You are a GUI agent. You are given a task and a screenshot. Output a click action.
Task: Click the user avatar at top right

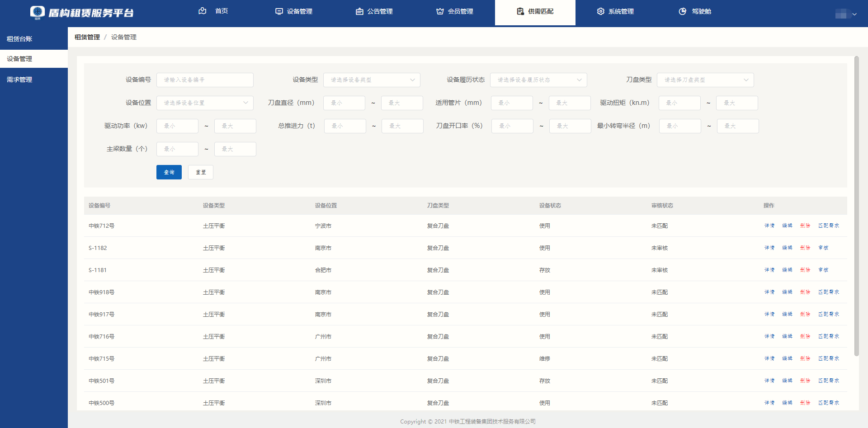point(841,14)
